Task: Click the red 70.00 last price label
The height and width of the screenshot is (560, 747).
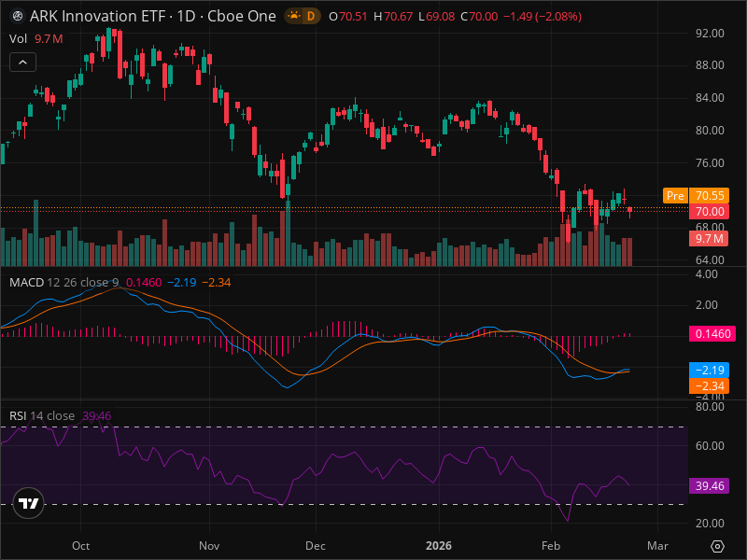Action: click(709, 212)
